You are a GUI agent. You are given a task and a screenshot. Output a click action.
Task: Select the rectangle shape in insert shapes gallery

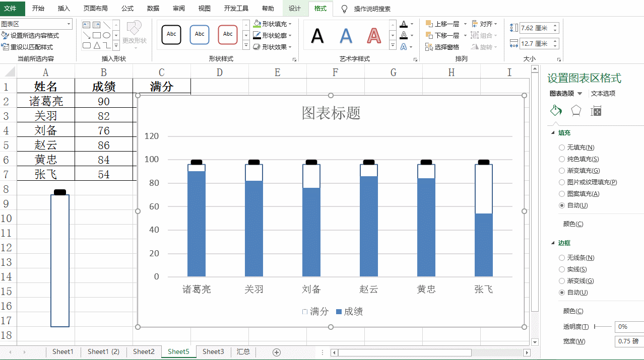tap(97, 35)
